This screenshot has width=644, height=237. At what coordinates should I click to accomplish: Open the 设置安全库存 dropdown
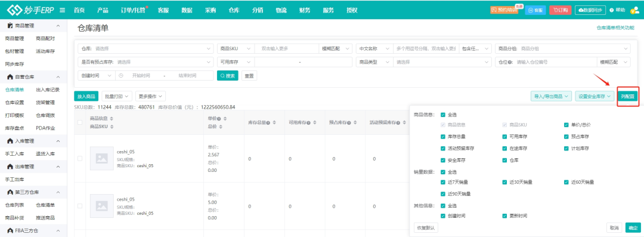click(595, 96)
